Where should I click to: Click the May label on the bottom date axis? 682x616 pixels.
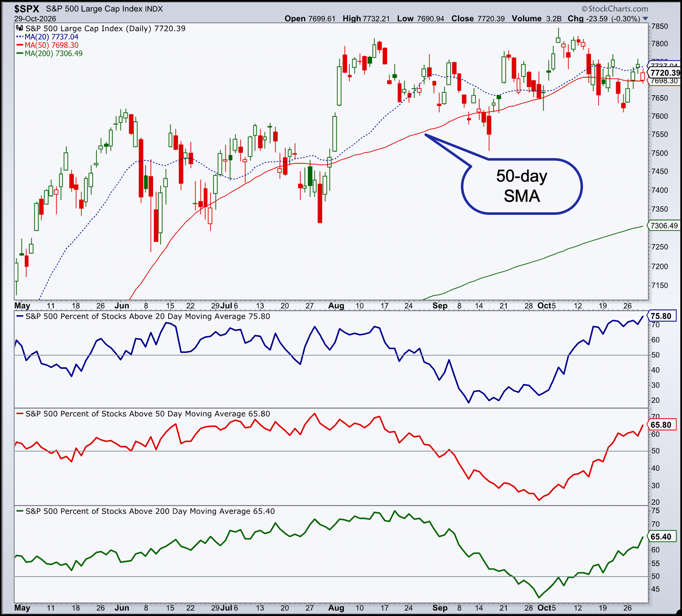(22, 608)
